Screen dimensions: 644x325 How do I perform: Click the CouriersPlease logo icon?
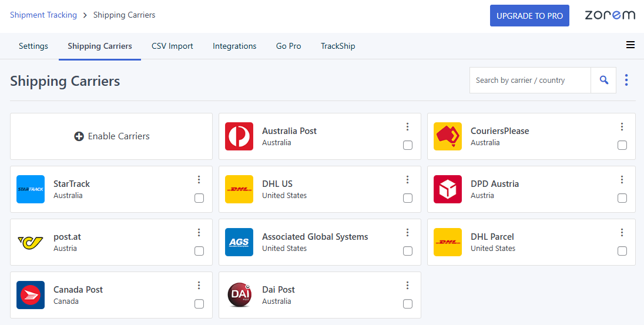(448, 136)
